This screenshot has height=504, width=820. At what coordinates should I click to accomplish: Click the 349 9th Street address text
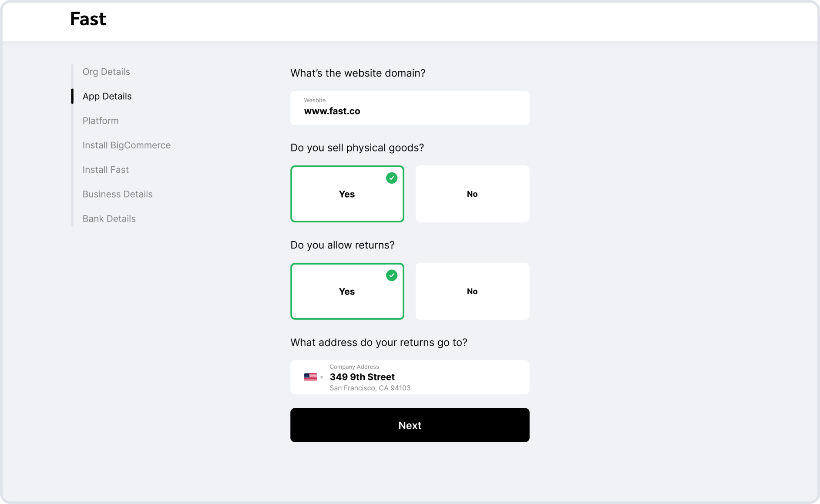[x=362, y=377]
